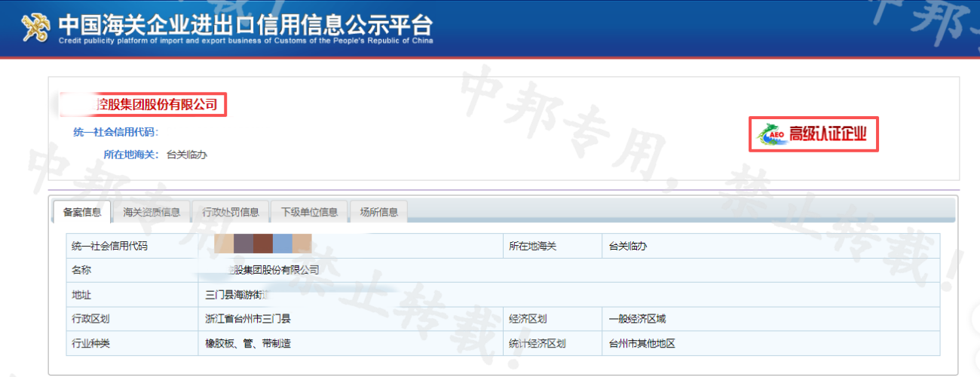This screenshot has width=980, height=377.
Task: Click the bold red company name heading
Action: [x=152, y=104]
